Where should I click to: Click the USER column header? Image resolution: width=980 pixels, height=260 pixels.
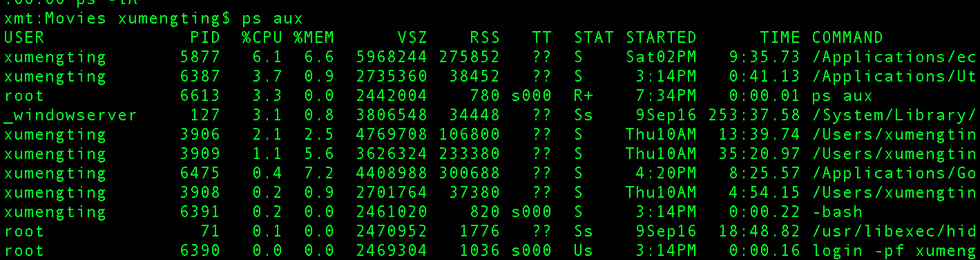(x=24, y=37)
